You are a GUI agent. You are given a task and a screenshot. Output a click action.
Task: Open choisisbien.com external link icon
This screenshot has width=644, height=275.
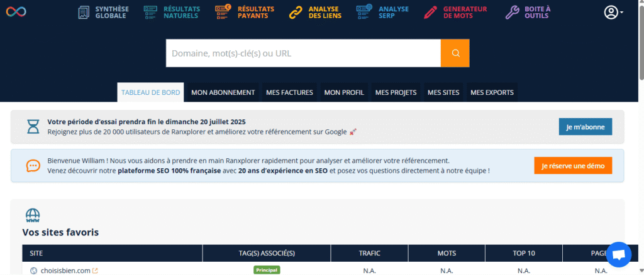pyautogui.click(x=96, y=271)
